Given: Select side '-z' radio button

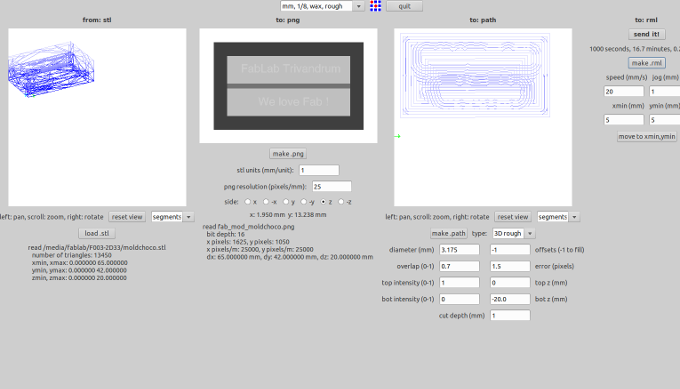Looking at the screenshot, I should coord(341,202).
